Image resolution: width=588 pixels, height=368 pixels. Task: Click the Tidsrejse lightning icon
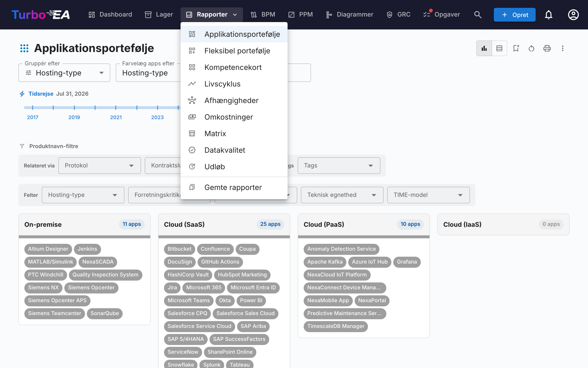pyautogui.click(x=22, y=94)
